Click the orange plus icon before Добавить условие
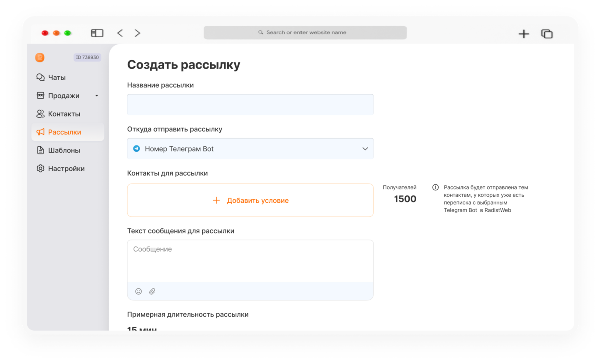 216,200
